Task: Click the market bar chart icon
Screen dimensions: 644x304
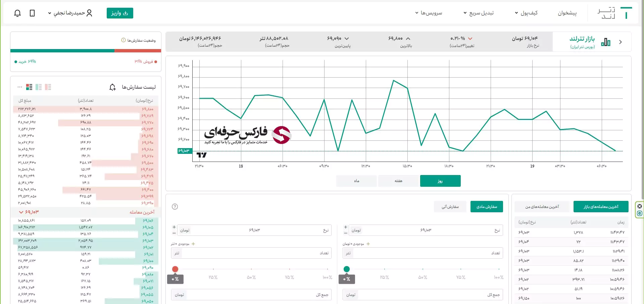Action: (x=605, y=42)
